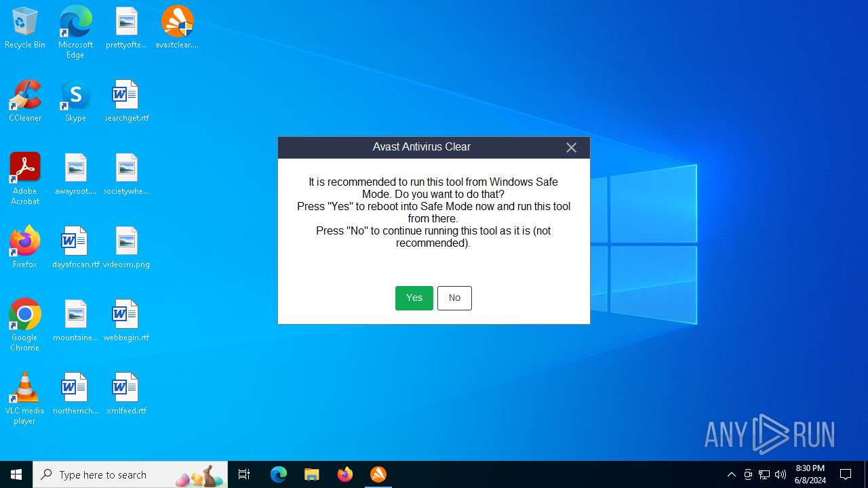Select the Google Chrome desktop shortcut
868x488 pixels.
tap(25, 325)
